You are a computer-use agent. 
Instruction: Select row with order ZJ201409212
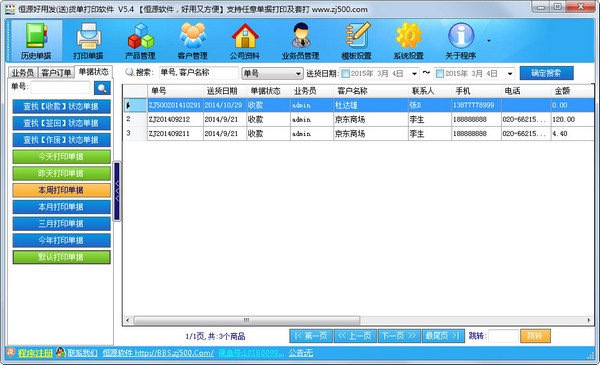click(359, 119)
